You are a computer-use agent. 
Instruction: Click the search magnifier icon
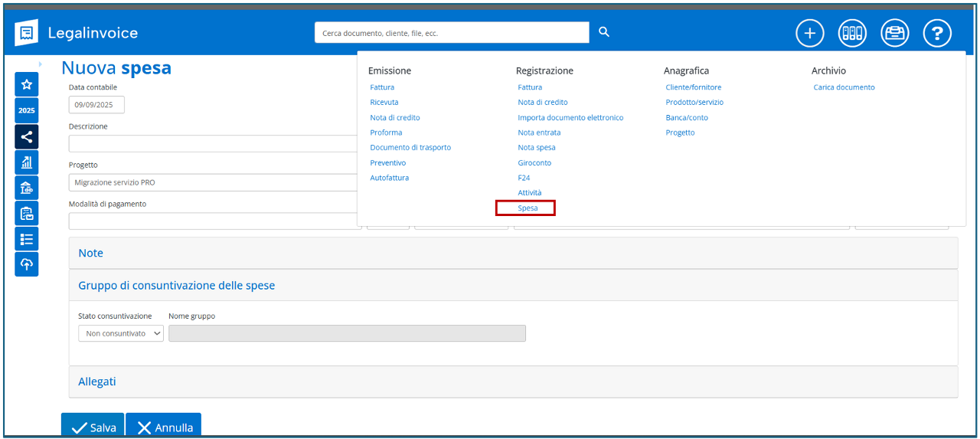[604, 32]
